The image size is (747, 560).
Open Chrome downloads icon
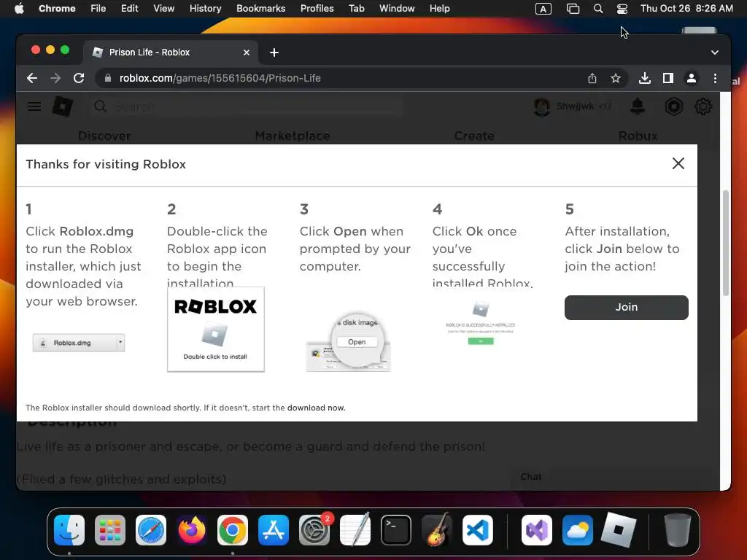click(x=645, y=78)
